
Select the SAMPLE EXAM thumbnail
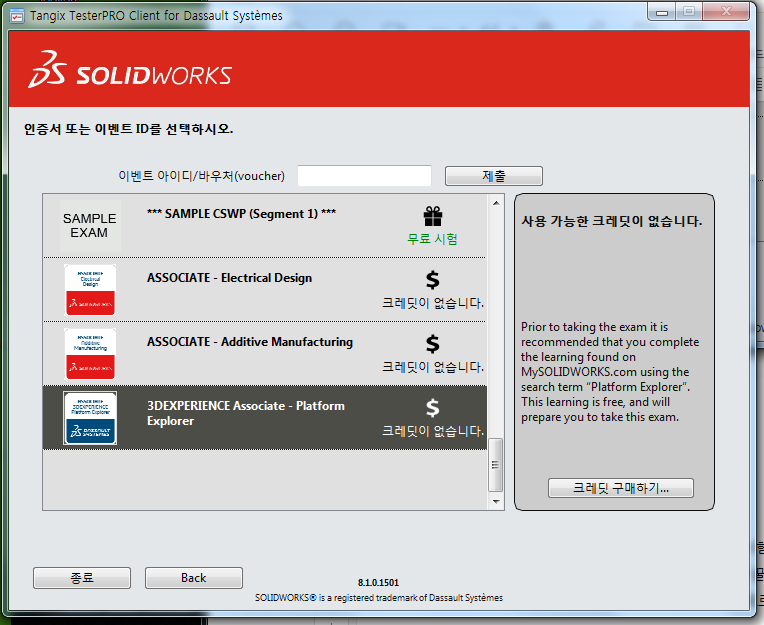pyautogui.click(x=90, y=226)
